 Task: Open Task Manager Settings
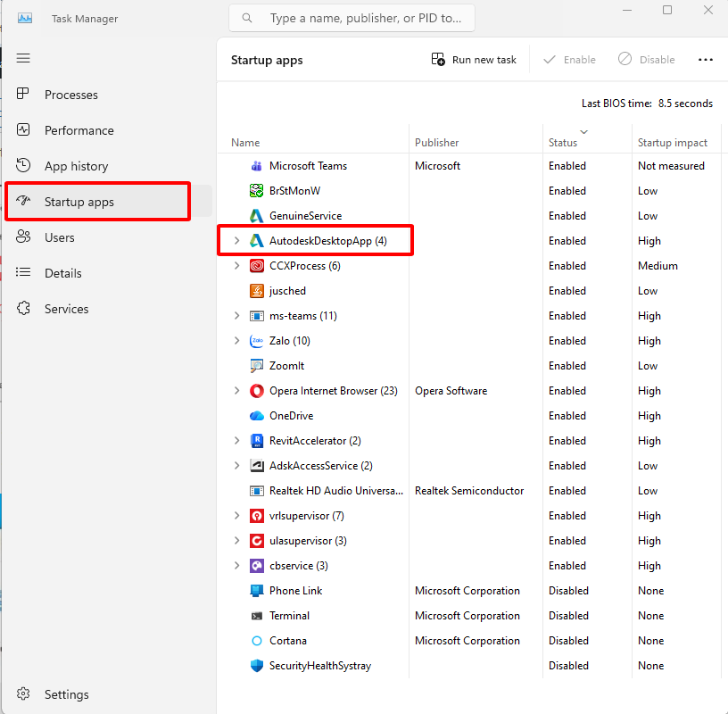point(66,694)
